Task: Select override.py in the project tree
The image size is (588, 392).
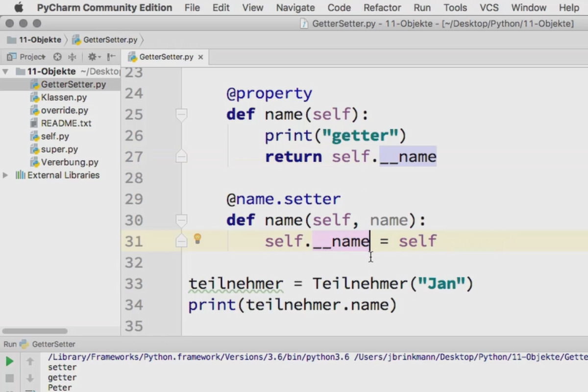Action: (65, 110)
